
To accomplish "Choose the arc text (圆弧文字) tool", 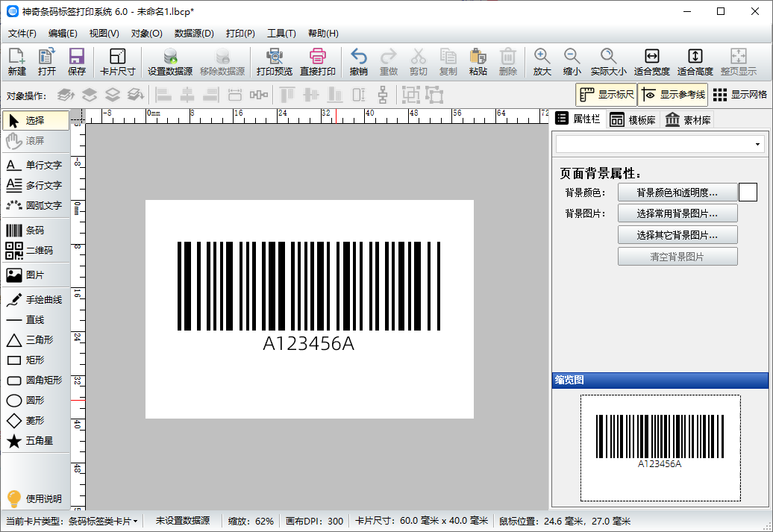I will point(35,205).
